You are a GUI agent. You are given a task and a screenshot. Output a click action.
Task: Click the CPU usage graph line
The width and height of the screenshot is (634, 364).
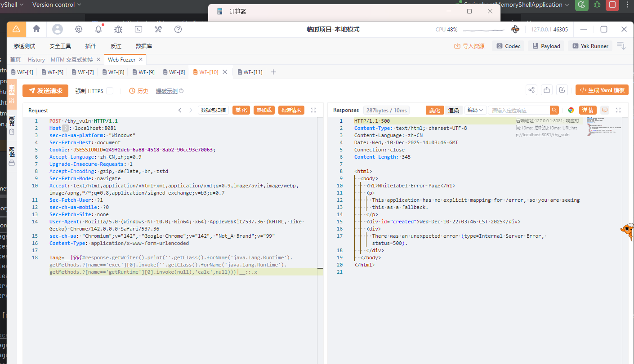483,30
